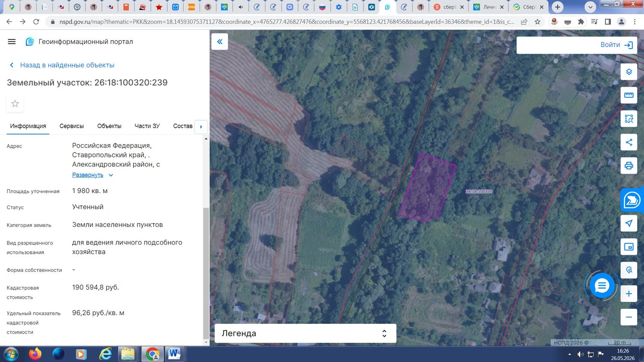
Task: Reload the page in the browser
Action: 36,21
